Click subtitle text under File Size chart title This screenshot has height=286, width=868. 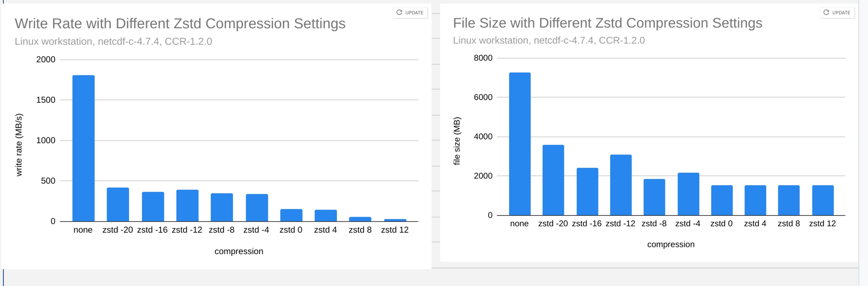[x=549, y=41]
